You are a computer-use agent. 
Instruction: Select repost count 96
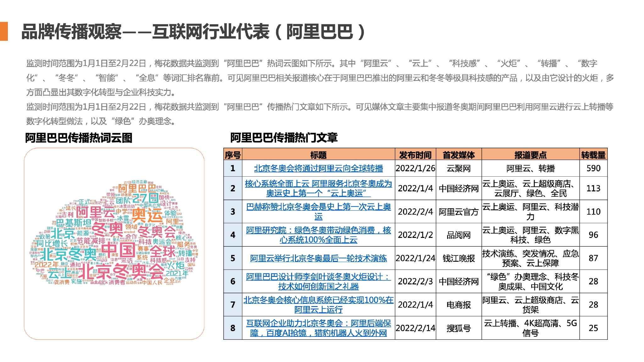point(593,235)
